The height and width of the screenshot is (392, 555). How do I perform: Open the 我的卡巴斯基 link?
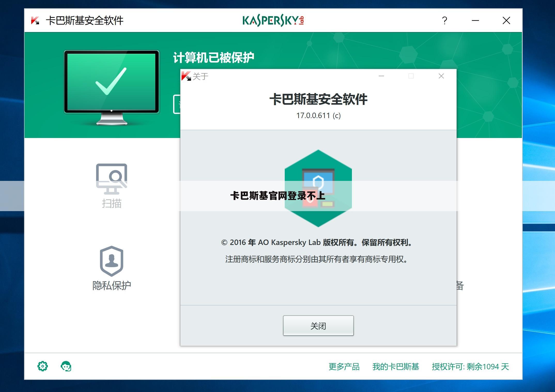(396, 366)
